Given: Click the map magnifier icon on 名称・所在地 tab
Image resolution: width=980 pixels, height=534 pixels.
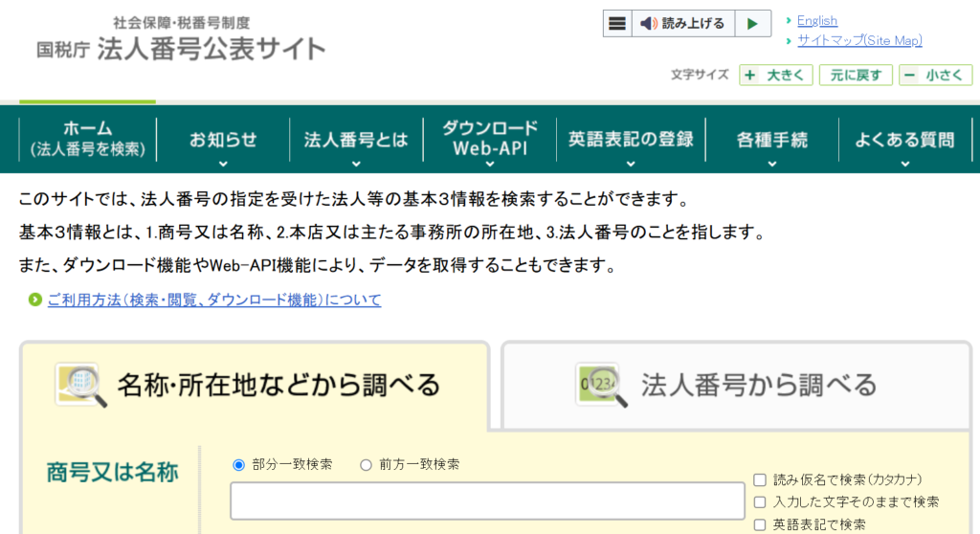Looking at the screenshot, I should point(80,385).
